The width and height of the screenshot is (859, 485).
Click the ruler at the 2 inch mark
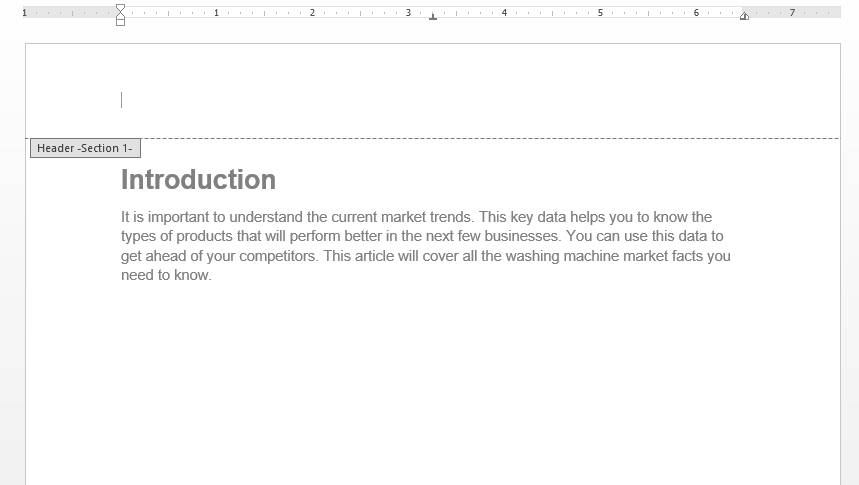312,13
